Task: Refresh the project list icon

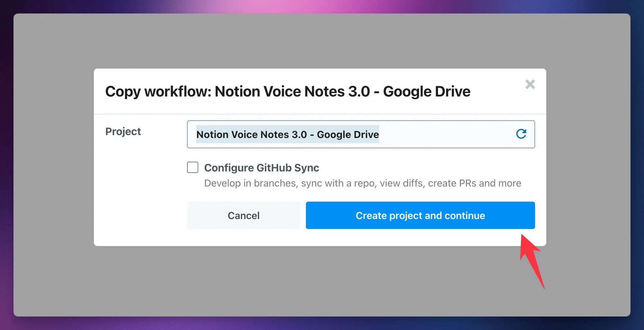Action: [521, 134]
